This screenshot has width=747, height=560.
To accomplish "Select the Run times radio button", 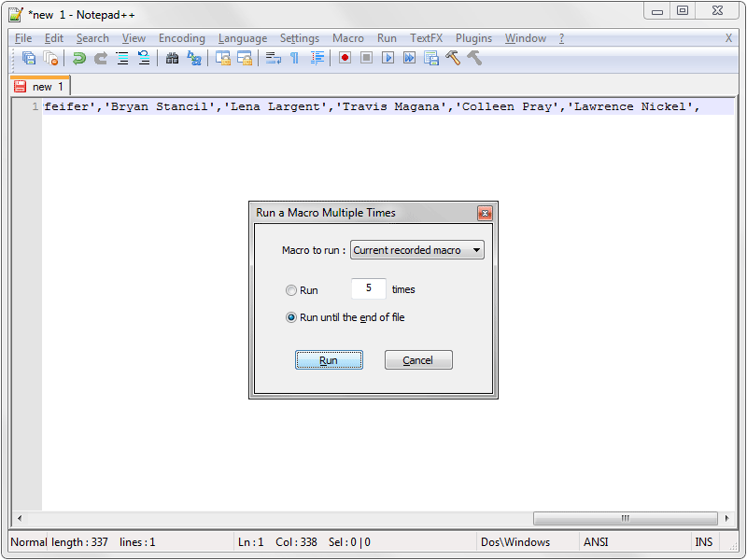I will tap(290, 289).
